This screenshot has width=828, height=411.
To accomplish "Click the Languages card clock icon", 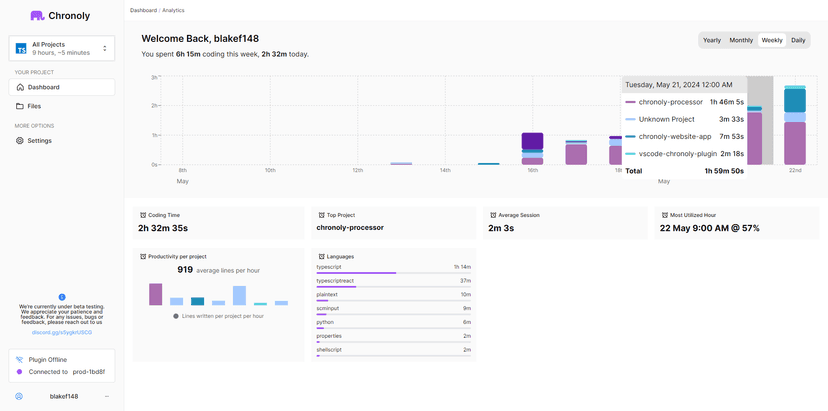I will pos(322,257).
